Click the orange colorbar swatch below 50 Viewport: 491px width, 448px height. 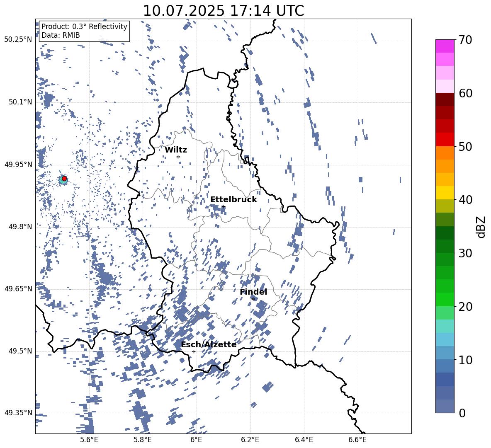[445, 153]
